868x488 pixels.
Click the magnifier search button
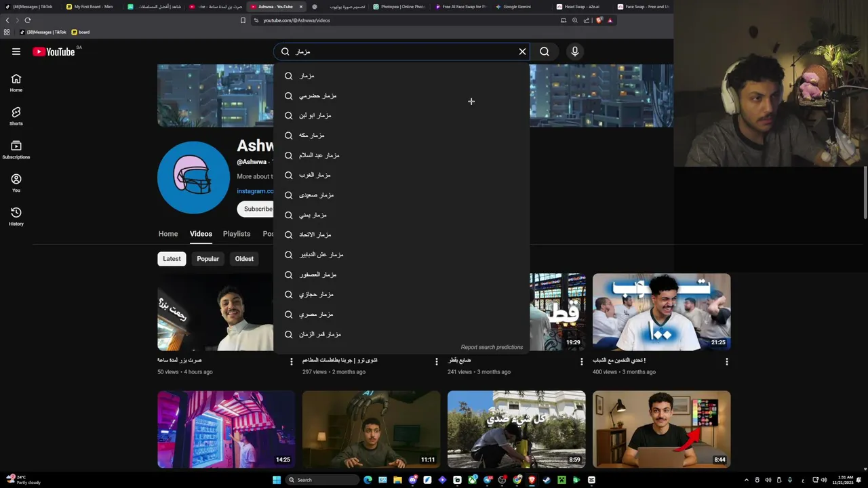coord(545,52)
